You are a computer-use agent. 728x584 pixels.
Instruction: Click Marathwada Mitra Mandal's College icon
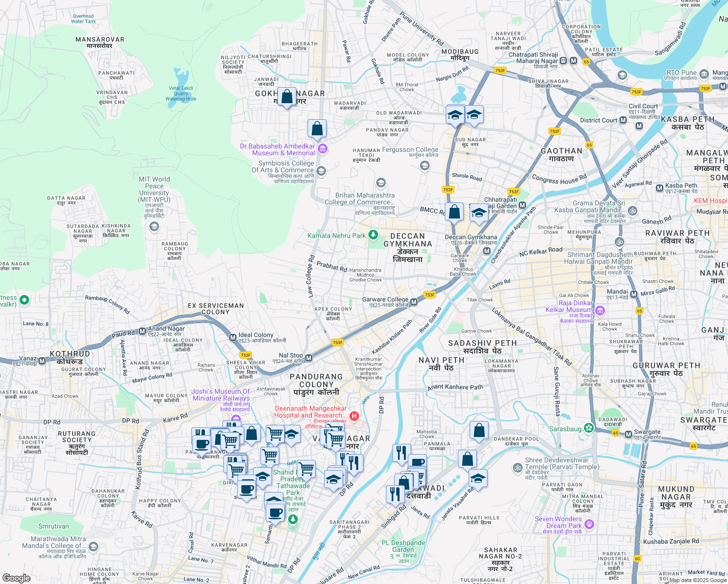(x=92, y=547)
